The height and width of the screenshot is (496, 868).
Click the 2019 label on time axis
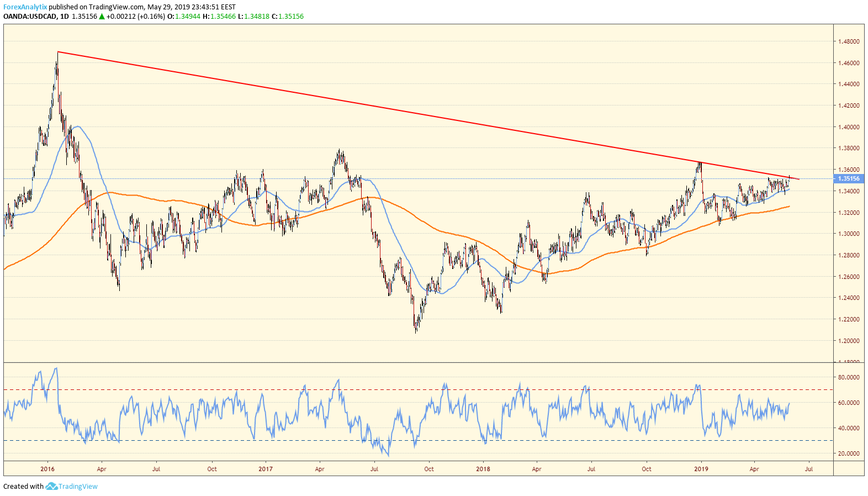coord(701,469)
